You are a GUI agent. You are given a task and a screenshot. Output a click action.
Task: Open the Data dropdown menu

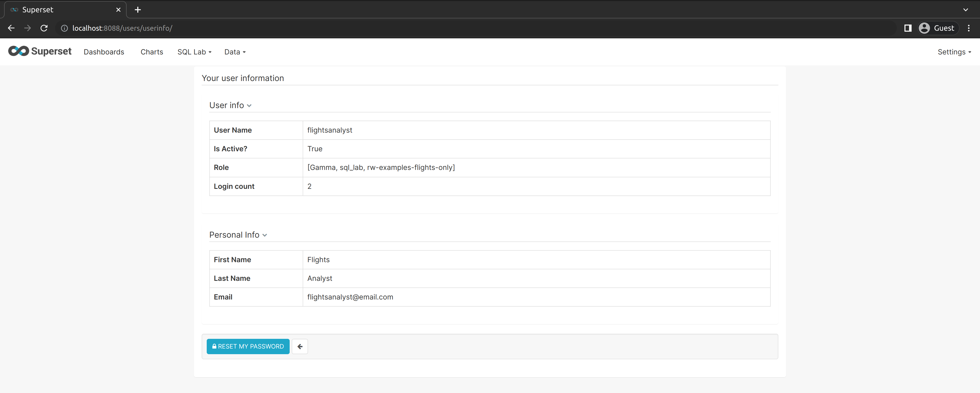pos(235,52)
